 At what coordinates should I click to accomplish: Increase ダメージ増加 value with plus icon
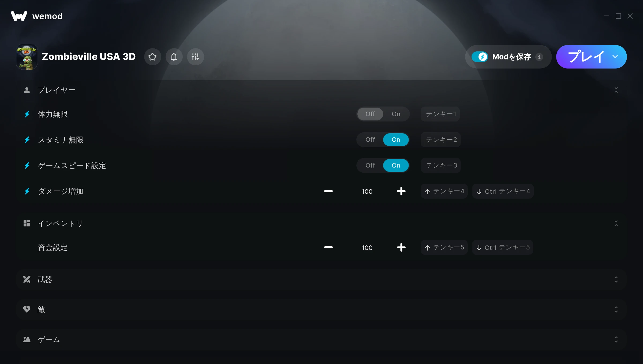click(401, 191)
